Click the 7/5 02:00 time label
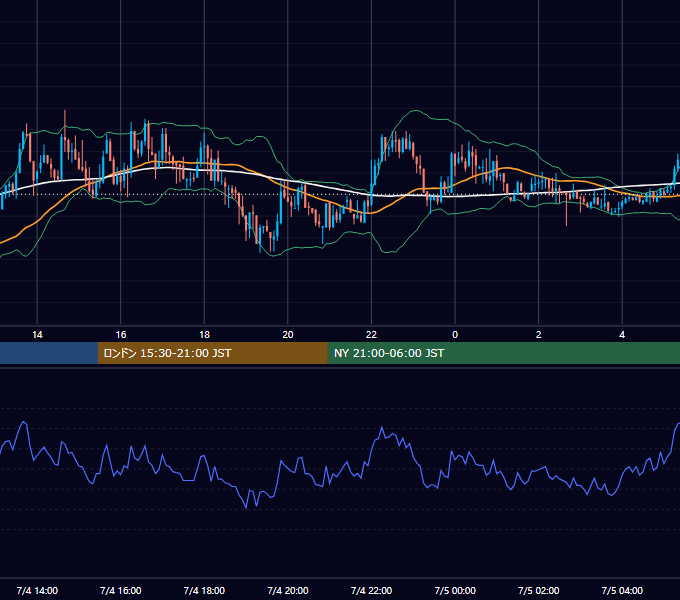The width and height of the screenshot is (680, 600). coord(538,590)
